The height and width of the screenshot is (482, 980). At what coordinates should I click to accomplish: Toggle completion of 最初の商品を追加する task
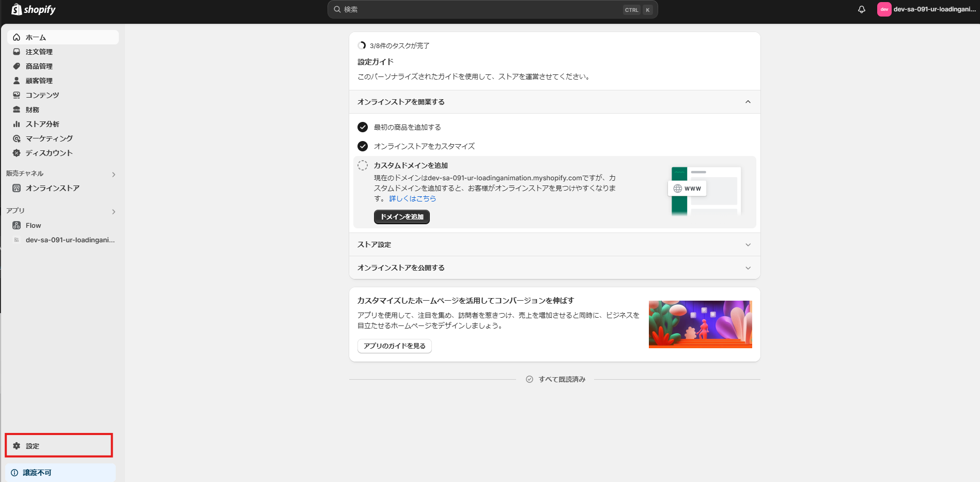pos(362,127)
